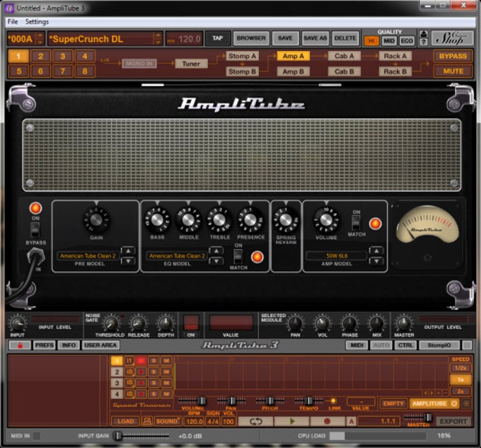This screenshot has height=448, width=481.
Task: Open the SOUND dropdown in the recorder
Action: point(168,421)
